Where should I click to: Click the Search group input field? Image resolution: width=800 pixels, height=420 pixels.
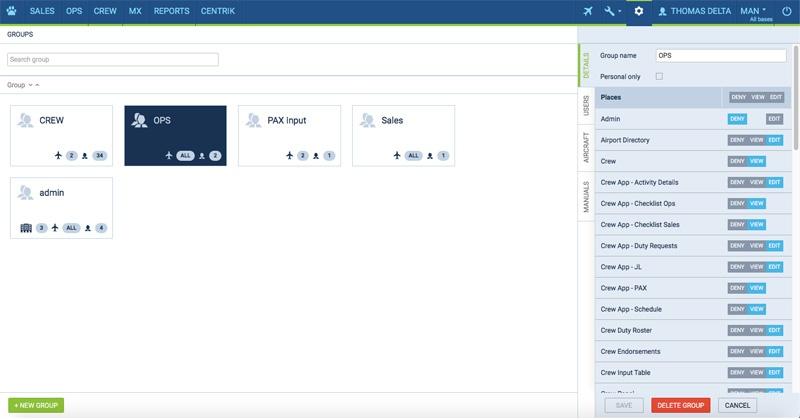click(113, 60)
